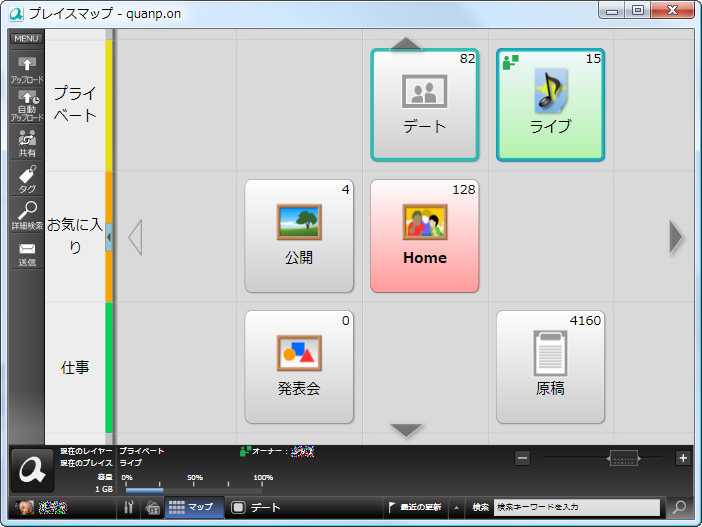Click the application icon in the title bar
Viewport: 702px width, 527px height.
point(16,14)
